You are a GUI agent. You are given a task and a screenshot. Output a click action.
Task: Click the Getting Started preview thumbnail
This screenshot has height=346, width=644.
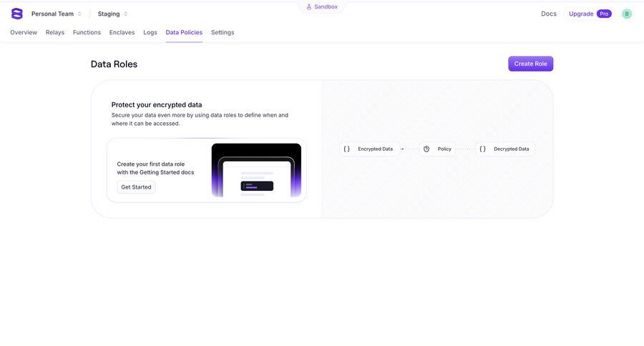[256, 170]
